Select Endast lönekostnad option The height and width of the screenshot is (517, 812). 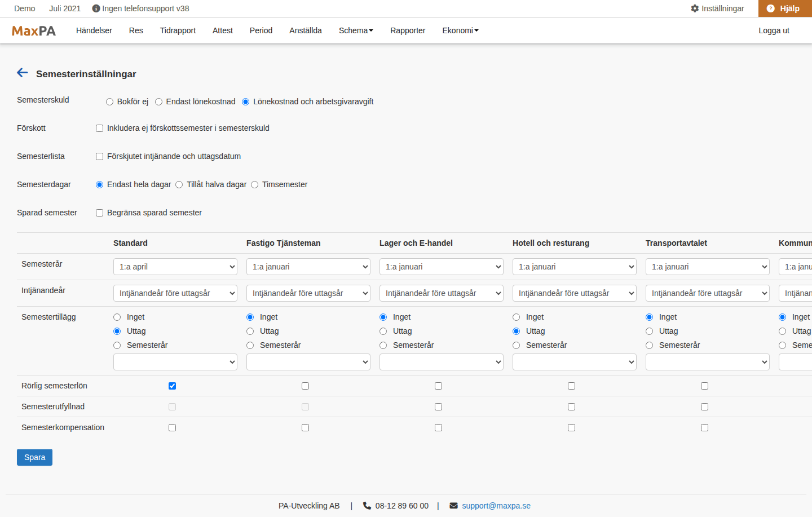click(x=159, y=102)
